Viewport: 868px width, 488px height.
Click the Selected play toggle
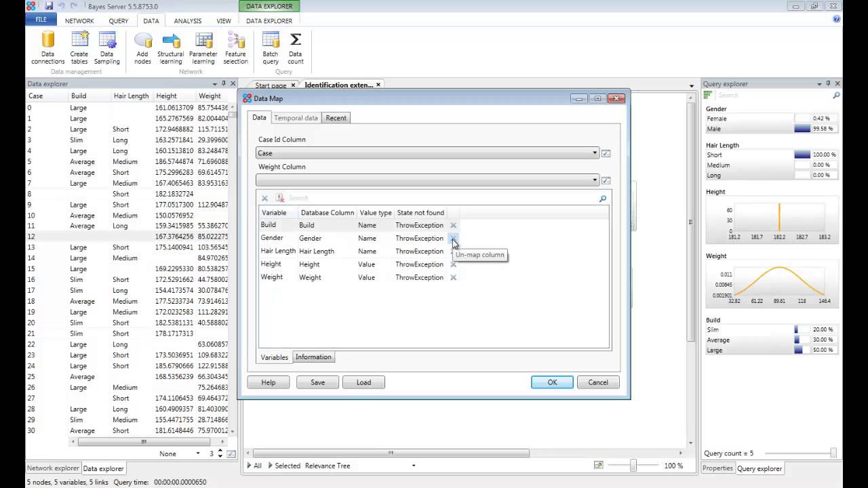[x=285, y=466]
